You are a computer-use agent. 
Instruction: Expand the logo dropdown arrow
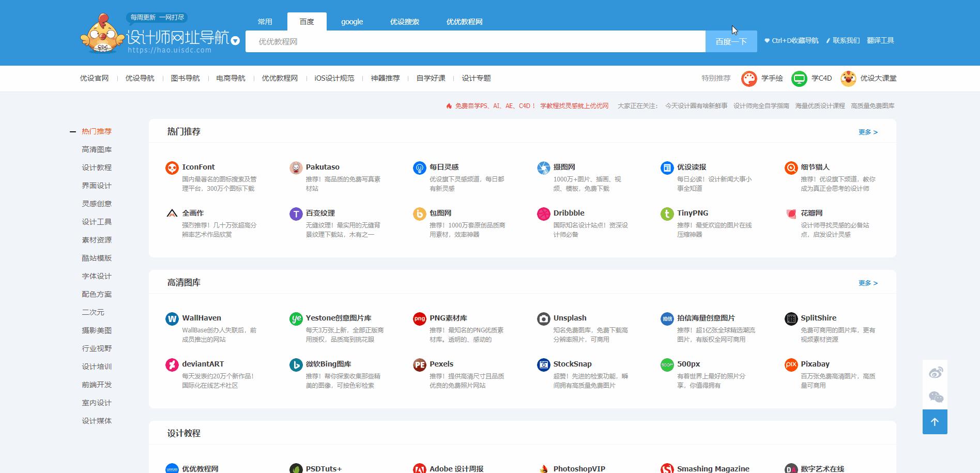[x=234, y=41]
